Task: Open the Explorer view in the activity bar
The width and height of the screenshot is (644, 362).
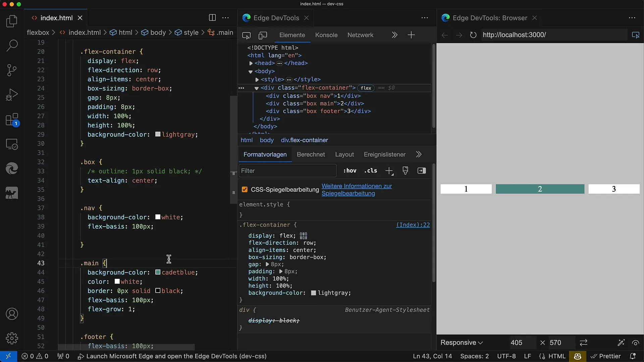Action: 12,21
